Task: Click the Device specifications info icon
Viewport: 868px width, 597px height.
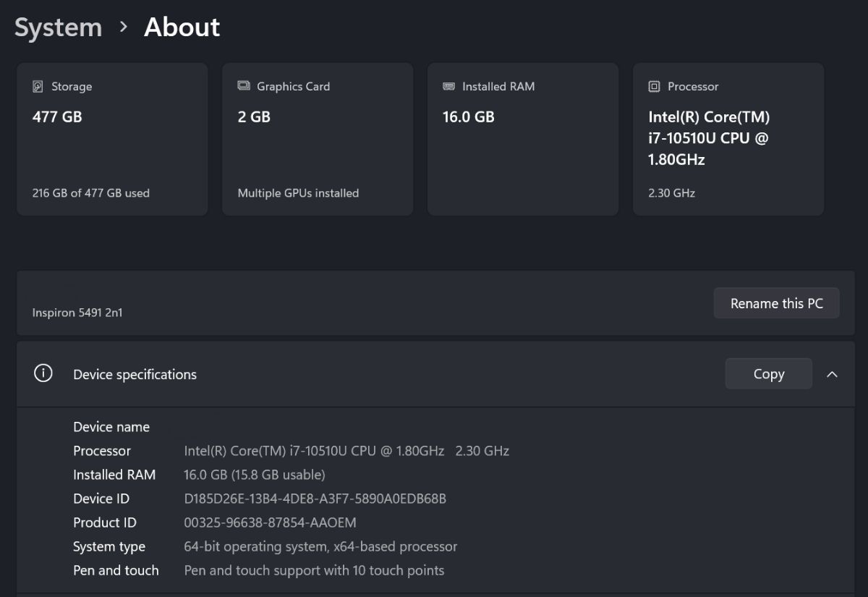Action: point(43,373)
